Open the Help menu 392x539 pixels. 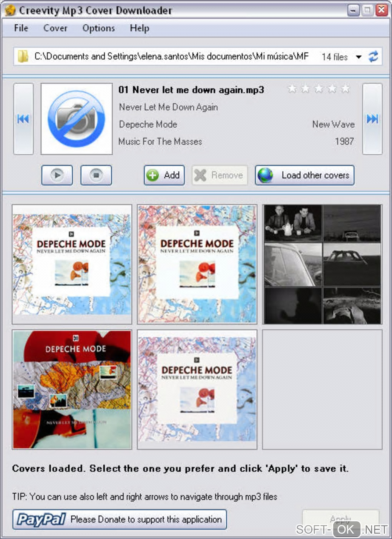coord(140,28)
